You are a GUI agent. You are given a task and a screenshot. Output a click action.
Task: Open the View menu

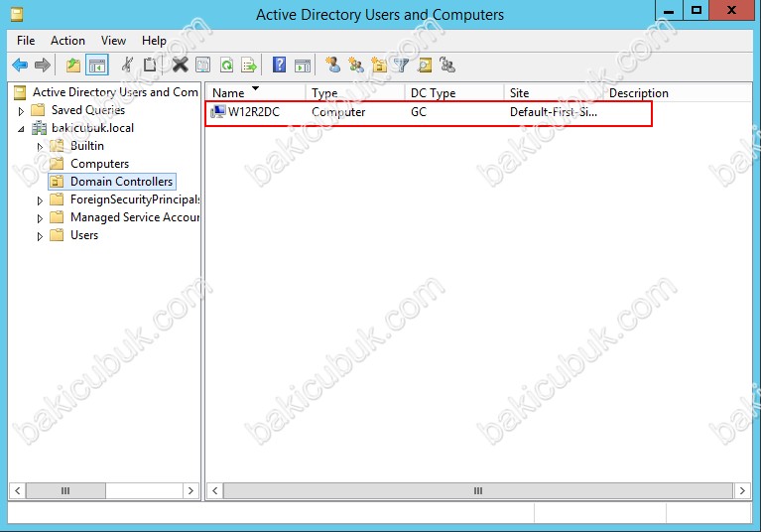pos(113,41)
